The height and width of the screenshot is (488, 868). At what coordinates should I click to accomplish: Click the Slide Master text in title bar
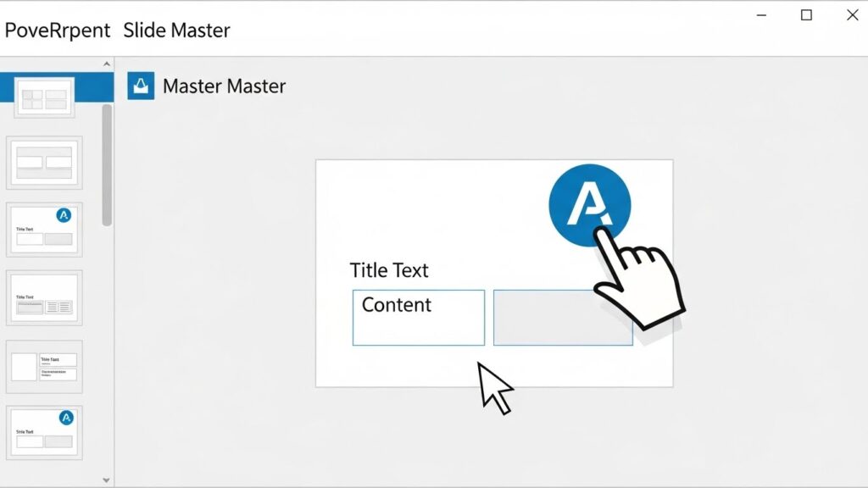[176, 30]
